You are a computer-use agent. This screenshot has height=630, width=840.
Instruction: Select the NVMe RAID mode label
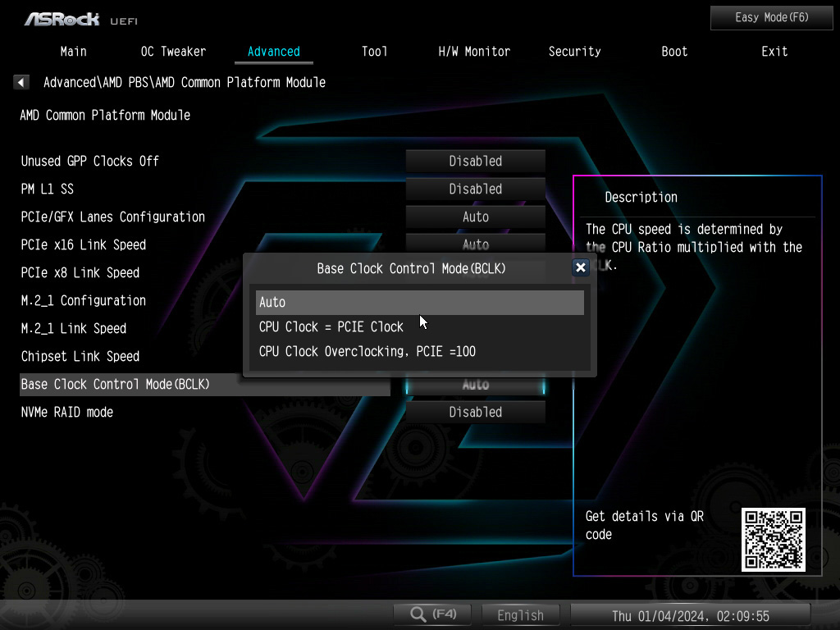(x=67, y=412)
